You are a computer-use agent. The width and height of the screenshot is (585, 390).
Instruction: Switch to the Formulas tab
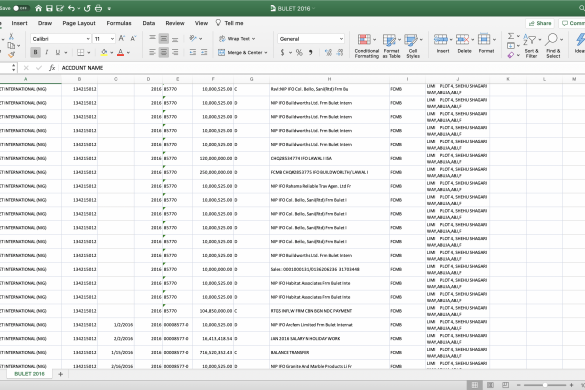coord(119,23)
